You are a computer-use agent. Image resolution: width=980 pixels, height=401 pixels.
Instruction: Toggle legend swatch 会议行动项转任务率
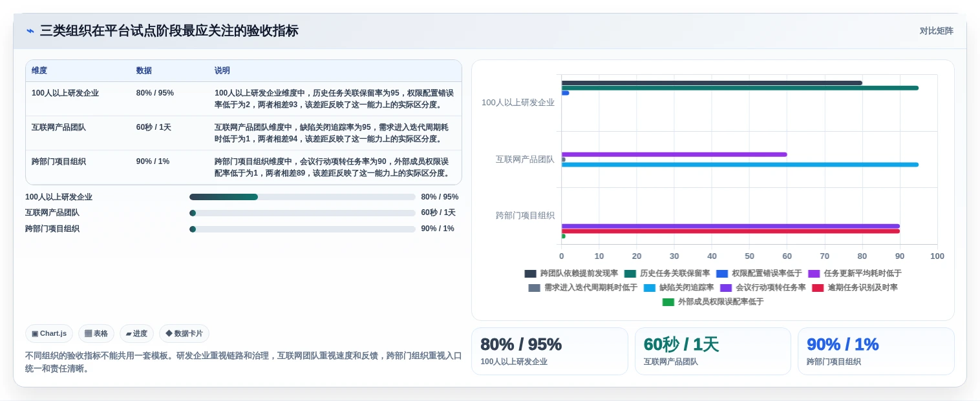pyautogui.click(x=726, y=288)
